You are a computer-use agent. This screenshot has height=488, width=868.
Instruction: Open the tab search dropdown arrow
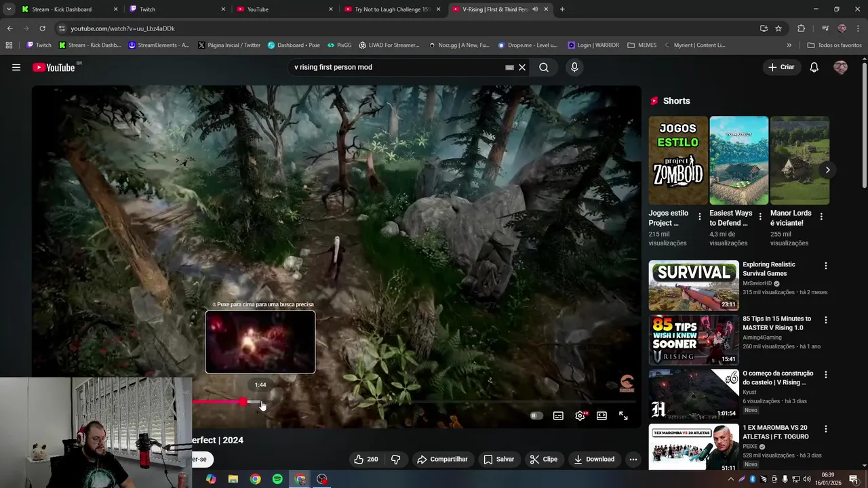point(8,9)
